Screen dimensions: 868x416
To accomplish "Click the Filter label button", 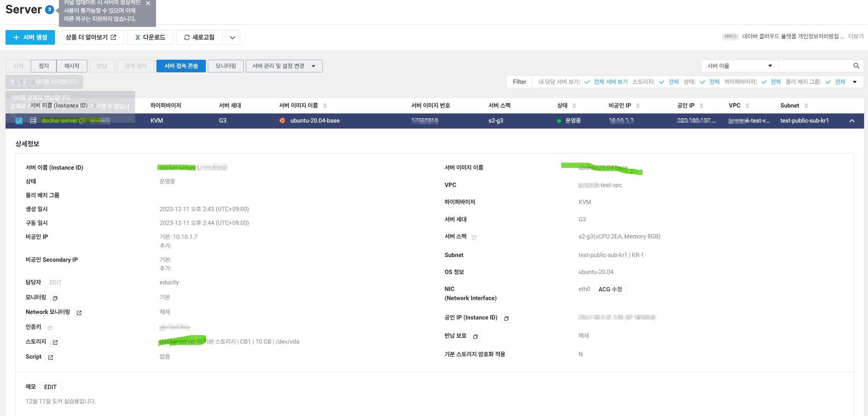I will 519,82.
